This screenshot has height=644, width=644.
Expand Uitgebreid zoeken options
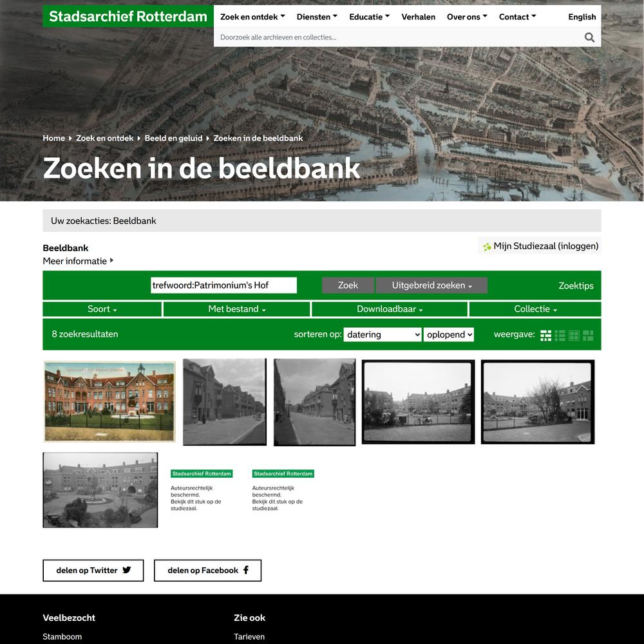(x=431, y=285)
